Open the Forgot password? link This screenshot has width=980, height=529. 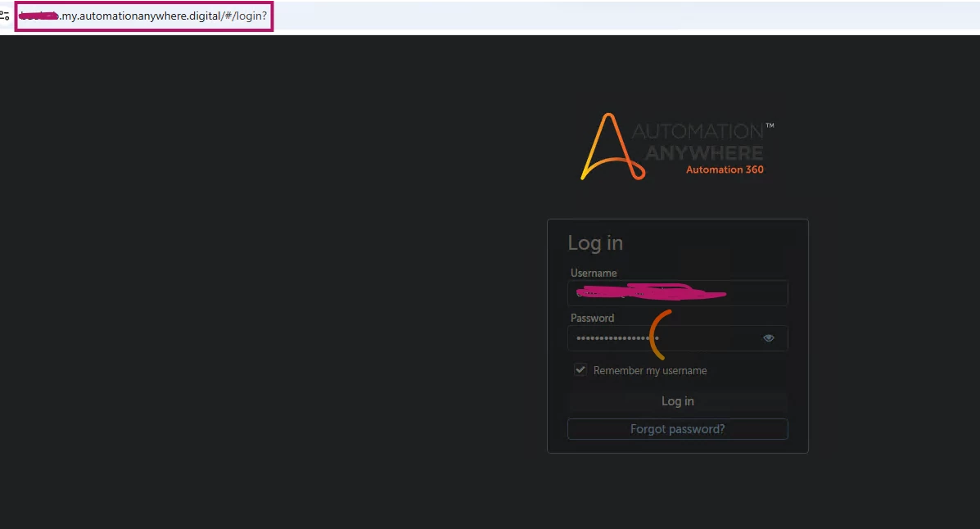[678, 429]
